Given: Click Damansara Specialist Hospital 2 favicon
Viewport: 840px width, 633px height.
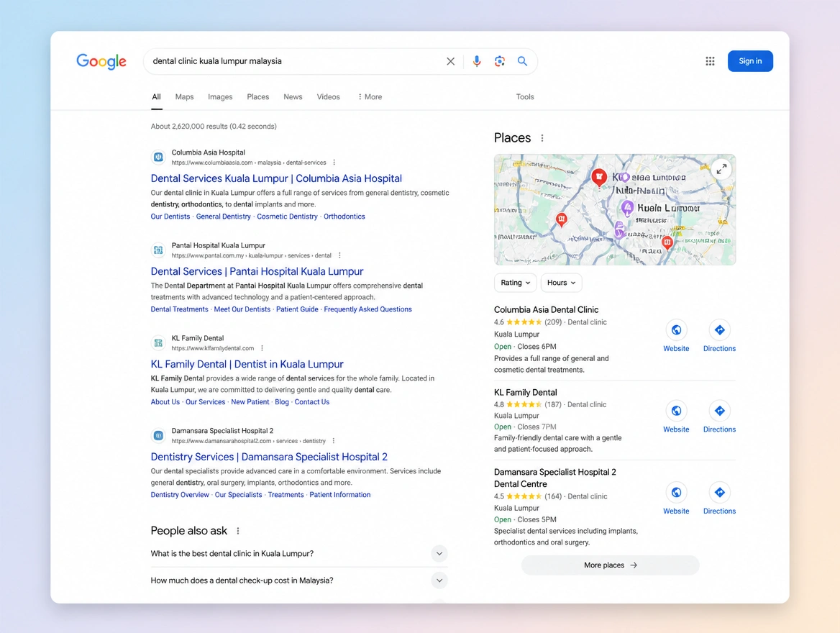Looking at the screenshot, I should click(x=158, y=436).
